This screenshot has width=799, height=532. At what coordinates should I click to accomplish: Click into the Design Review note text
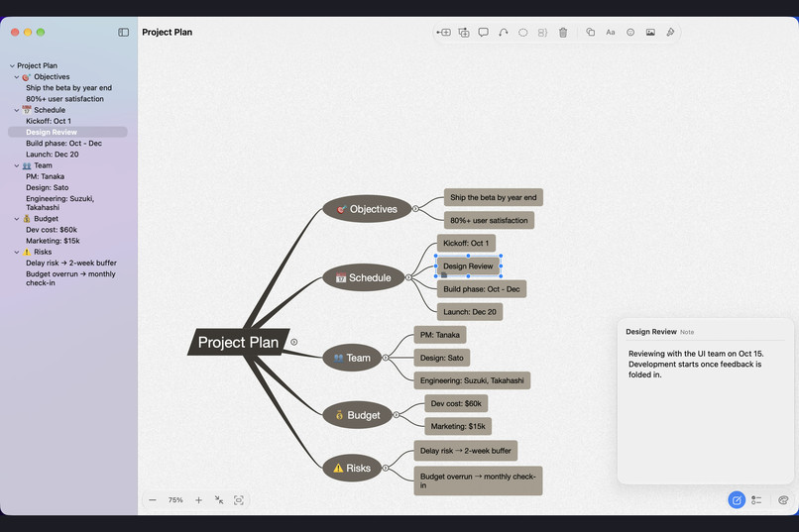tap(696, 364)
